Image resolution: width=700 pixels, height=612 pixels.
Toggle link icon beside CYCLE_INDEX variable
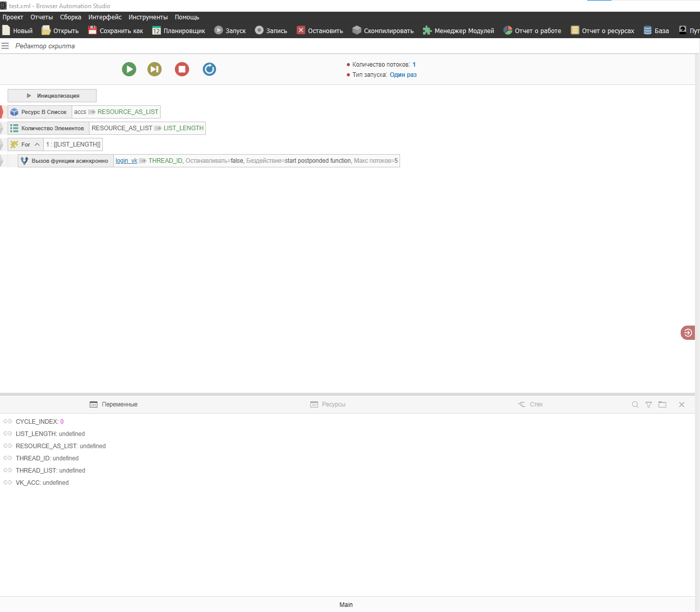coord(8,422)
